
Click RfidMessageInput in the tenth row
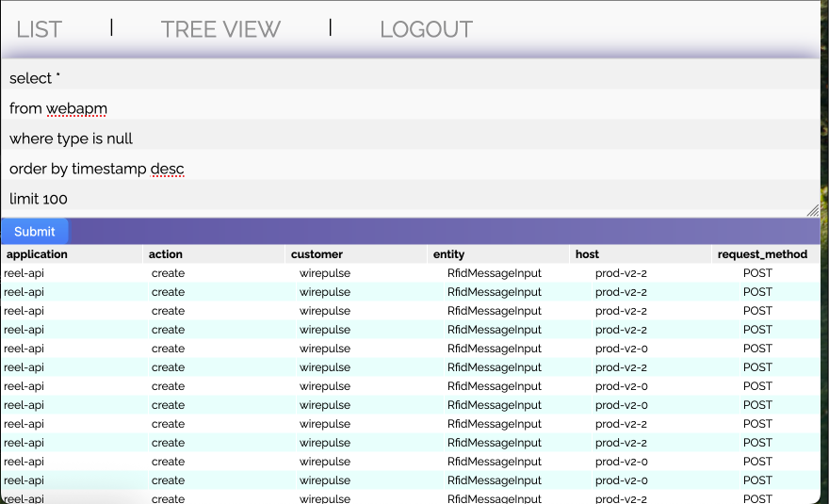point(495,443)
